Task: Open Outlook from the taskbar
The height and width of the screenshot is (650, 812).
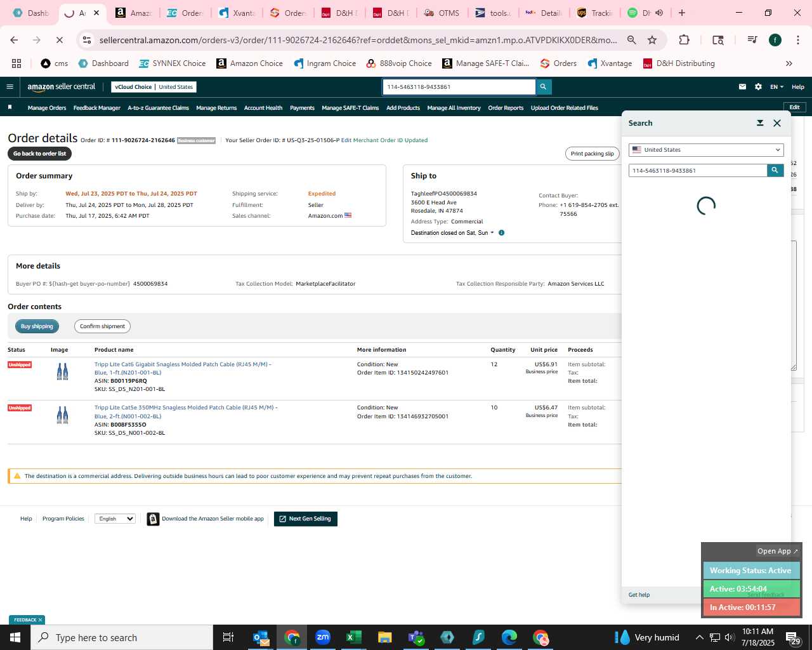Action: [261, 637]
